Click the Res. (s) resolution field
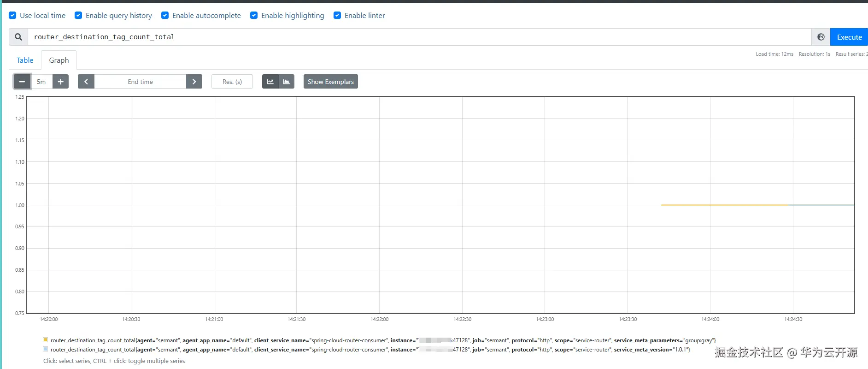Screen dimensions: 868x369 [x=232, y=82]
